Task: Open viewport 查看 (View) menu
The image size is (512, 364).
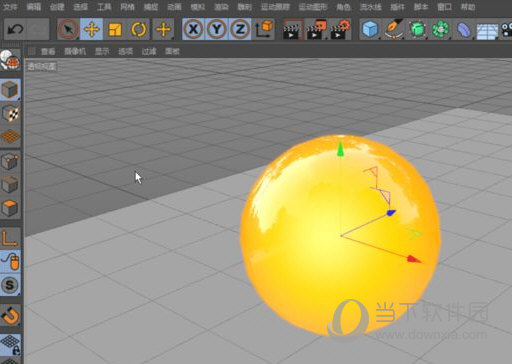Action: [48, 51]
